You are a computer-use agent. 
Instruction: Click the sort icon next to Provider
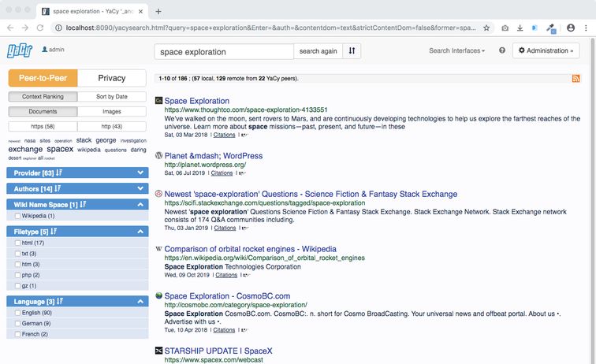pyautogui.click(x=59, y=173)
